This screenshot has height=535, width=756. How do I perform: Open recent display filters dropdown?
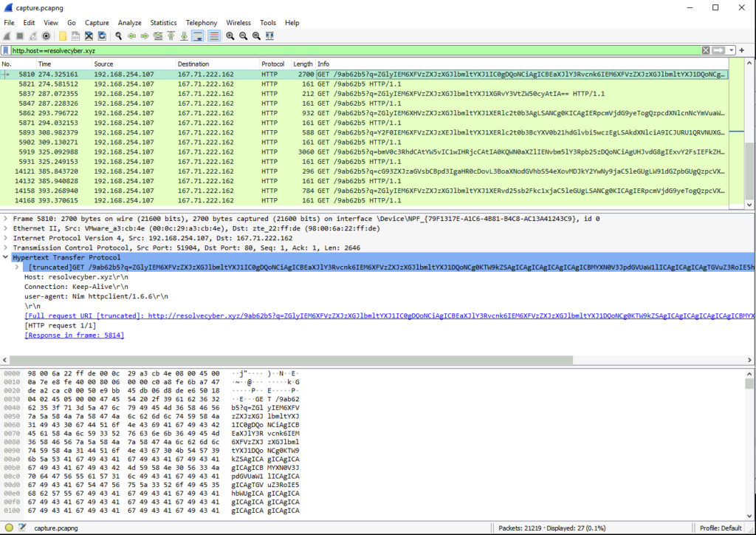tap(732, 51)
